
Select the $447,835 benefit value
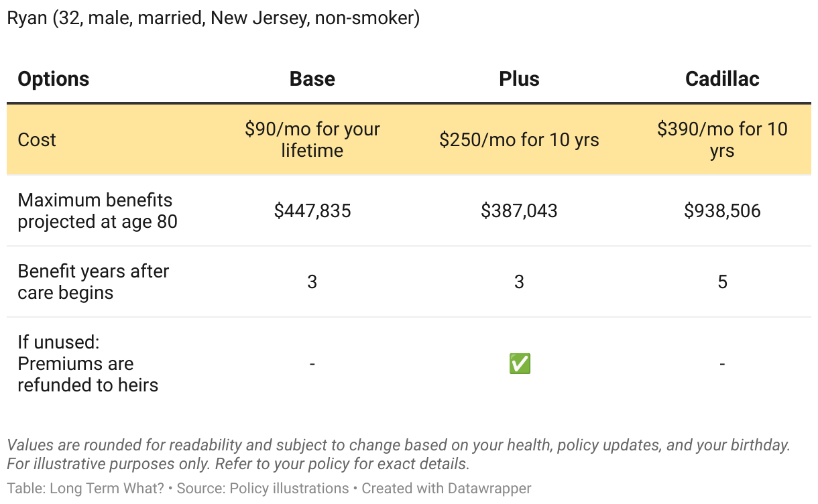tap(312, 211)
